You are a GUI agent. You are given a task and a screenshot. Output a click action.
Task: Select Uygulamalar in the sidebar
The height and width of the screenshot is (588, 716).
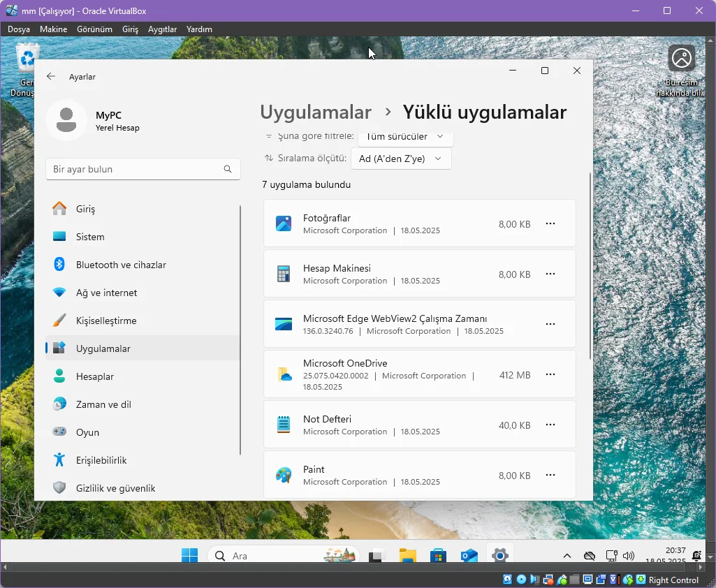tap(143, 348)
